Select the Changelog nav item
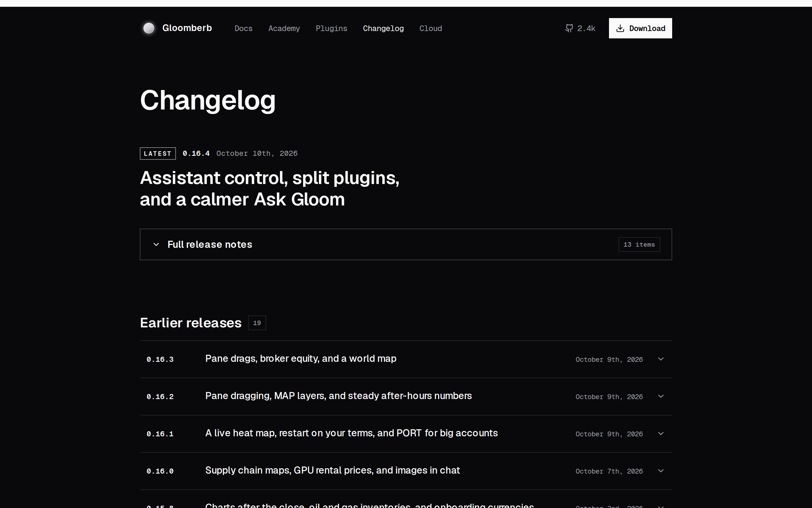Image resolution: width=812 pixels, height=508 pixels. (383, 28)
